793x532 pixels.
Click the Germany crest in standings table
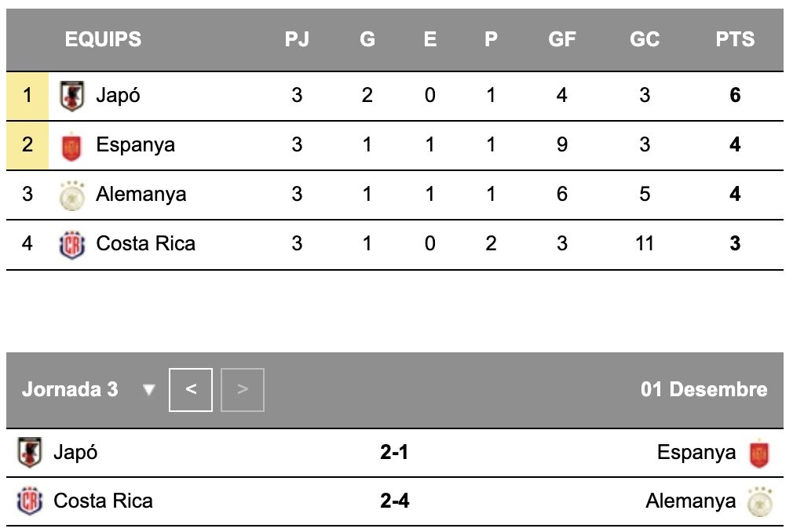(x=71, y=195)
